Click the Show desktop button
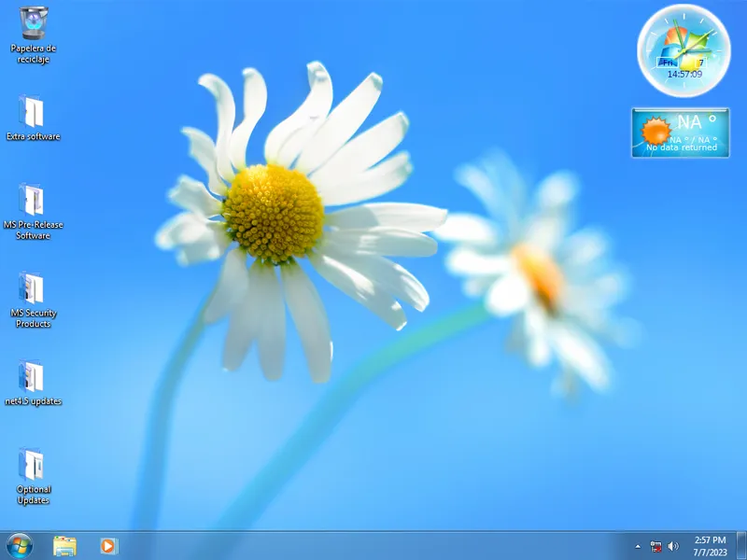747x560 pixels. point(741,546)
